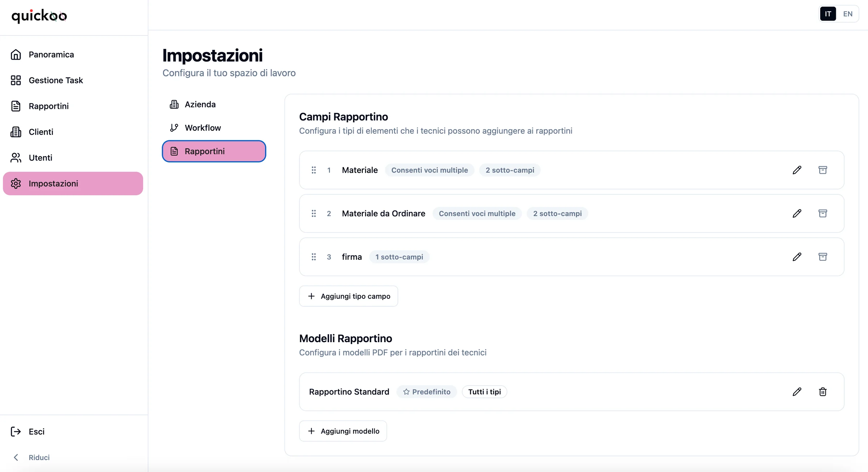Archive the Materiale da Ordinare field

point(823,213)
